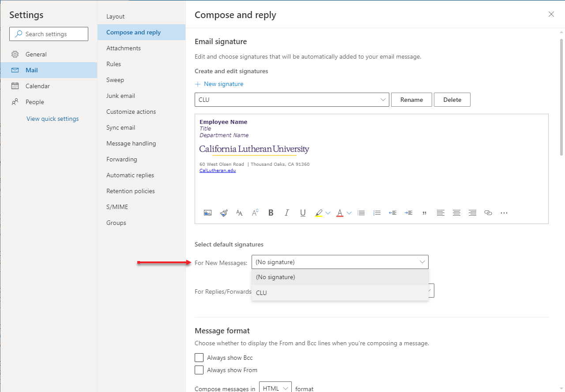
Task: Open the Forwarding settings
Action: pos(141,159)
